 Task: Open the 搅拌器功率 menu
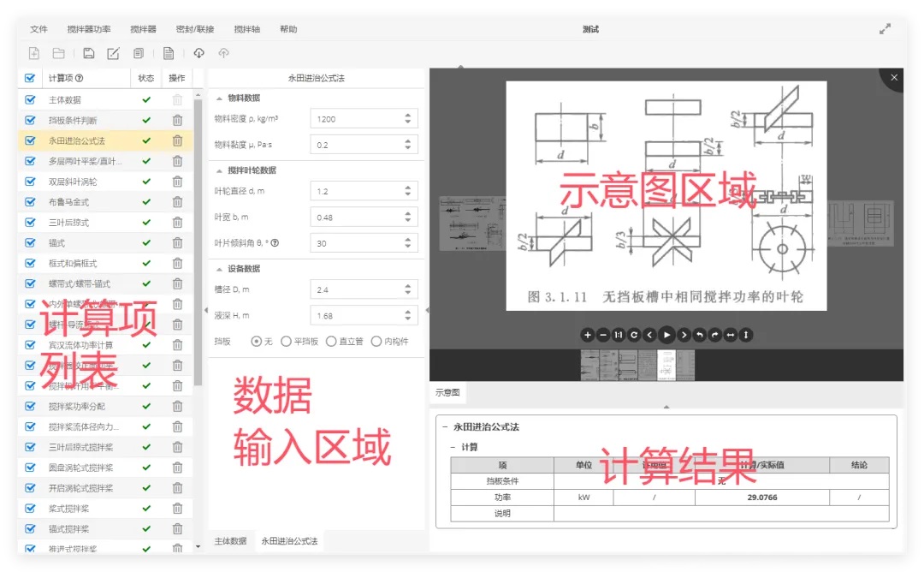pyautogui.click(x=89, y=29)
